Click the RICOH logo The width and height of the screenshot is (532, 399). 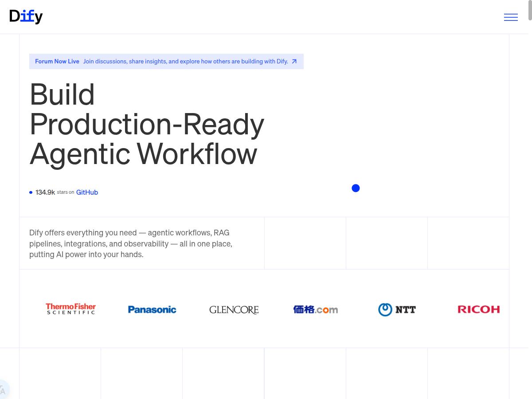pyautogui.click(x=478, y=309)
